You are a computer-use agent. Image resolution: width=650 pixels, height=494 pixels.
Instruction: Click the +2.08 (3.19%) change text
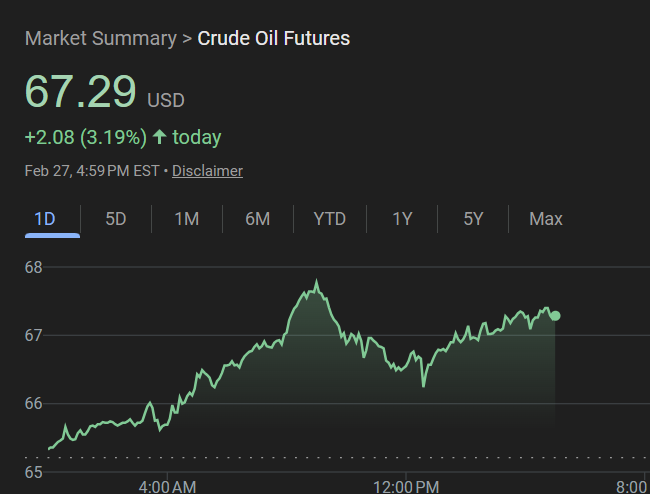click(x=86, y=137)
